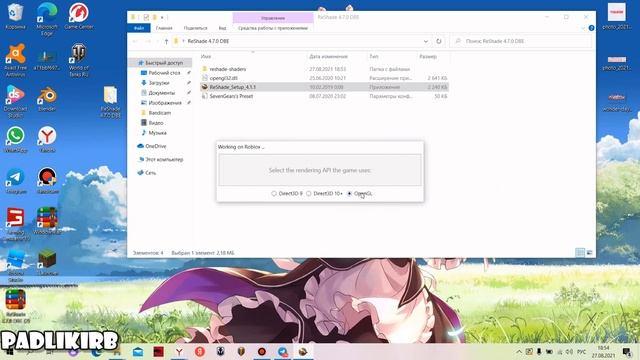The height and width of the screenshot is (360, 640).
Task: Open Download Studio desktop shortcut
Action: (15, 102)
